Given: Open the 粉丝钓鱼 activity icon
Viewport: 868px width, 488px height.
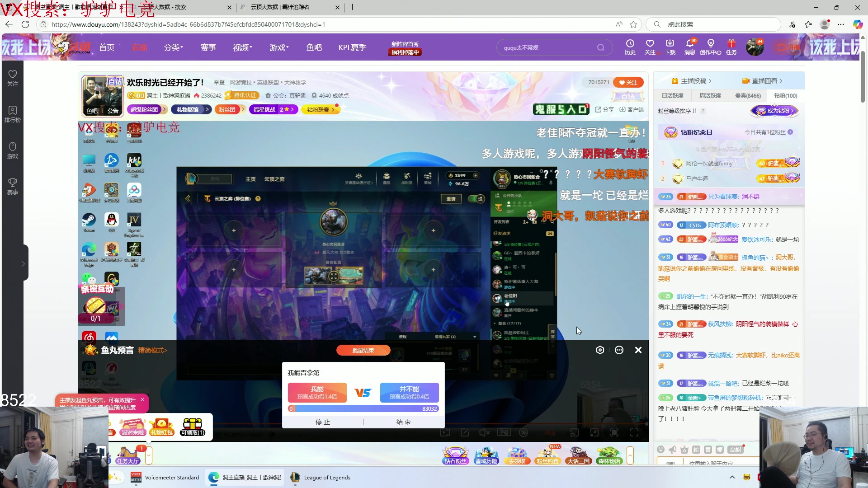Looking at the screenshot, I should coord(547,455).
